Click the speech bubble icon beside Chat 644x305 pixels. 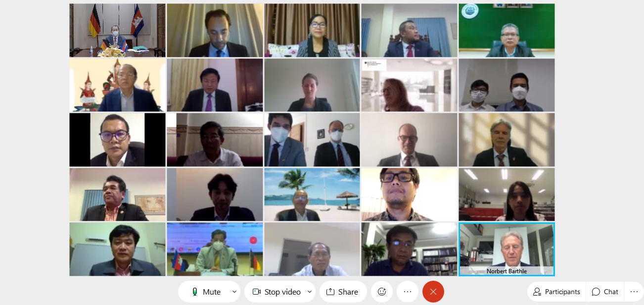click(x=596, y=292)
